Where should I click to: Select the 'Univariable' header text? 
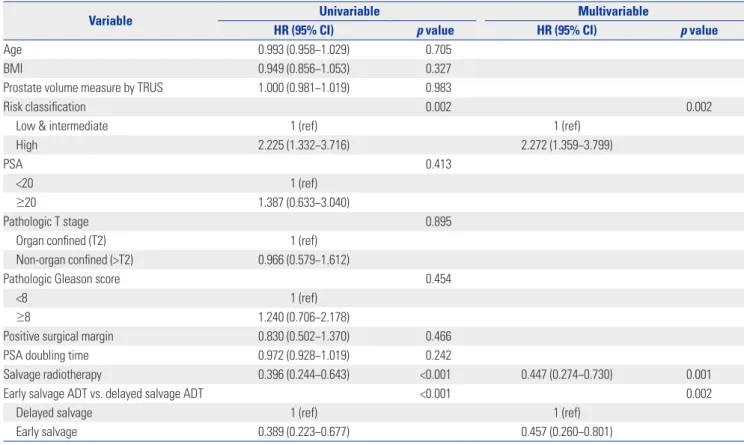click(x=349, y=11)
